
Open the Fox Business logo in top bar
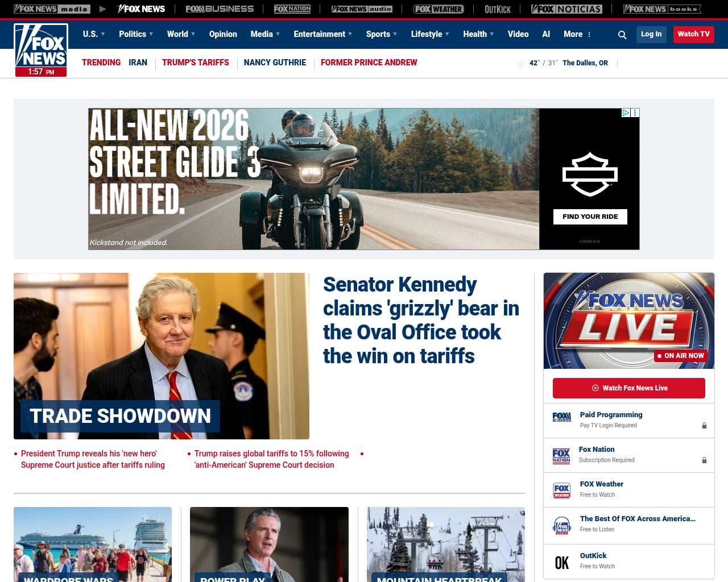tap(220, 9)
